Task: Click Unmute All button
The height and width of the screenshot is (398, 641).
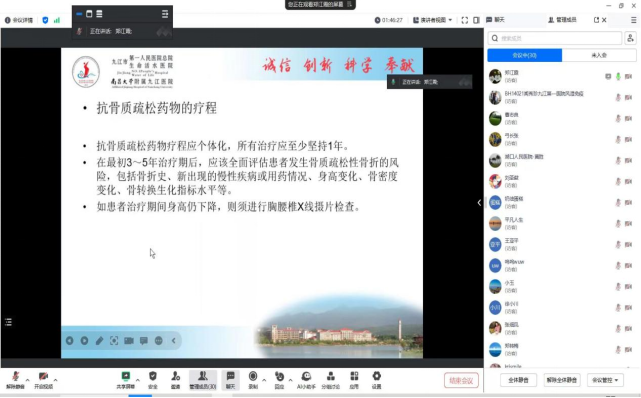Action: click(562, 380)
